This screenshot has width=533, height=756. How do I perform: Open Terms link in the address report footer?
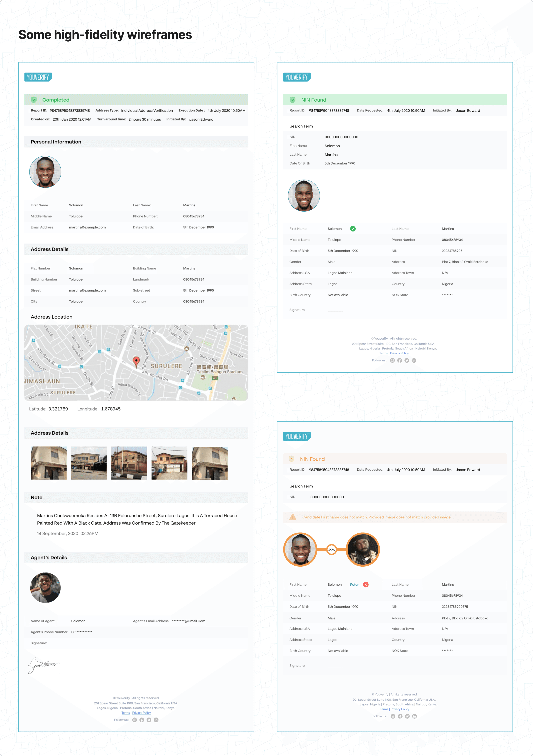point(126,713)
